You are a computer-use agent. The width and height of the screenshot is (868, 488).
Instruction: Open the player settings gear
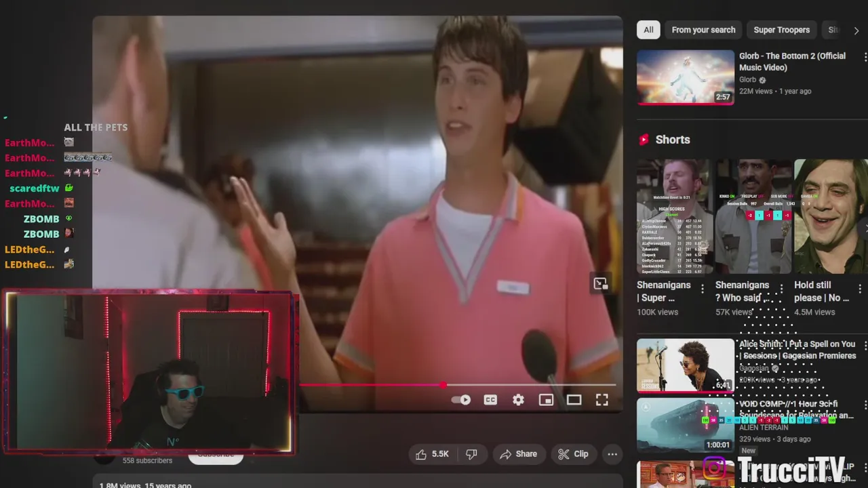(518, 400)
